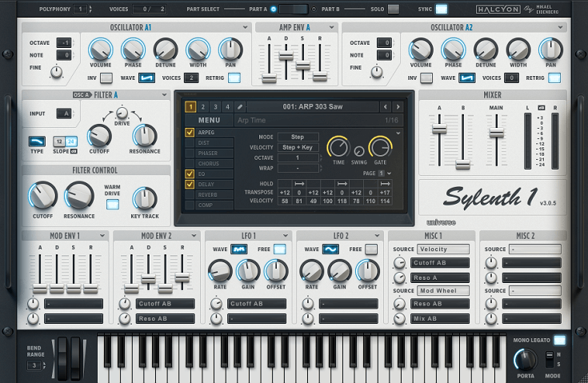
Task: Click the Filter A Cutoff knob
Action: [x=99, y=136]
